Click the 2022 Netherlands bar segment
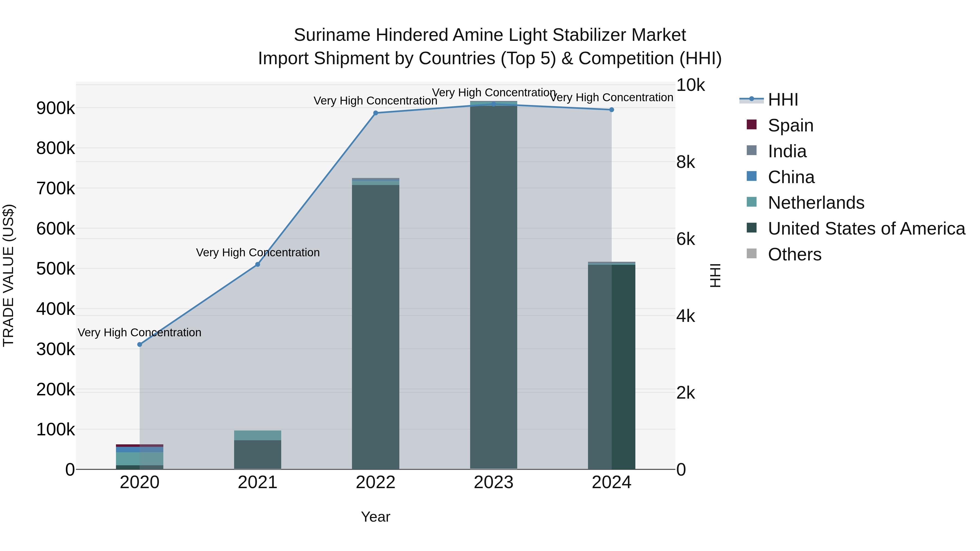Image resolution: width=980 pixels, height=551 pixels. pyautogui.click(x=375, y=183)
